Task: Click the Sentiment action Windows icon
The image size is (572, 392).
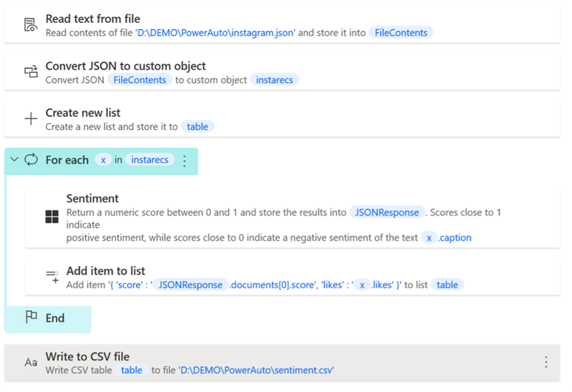Action: 51,217
